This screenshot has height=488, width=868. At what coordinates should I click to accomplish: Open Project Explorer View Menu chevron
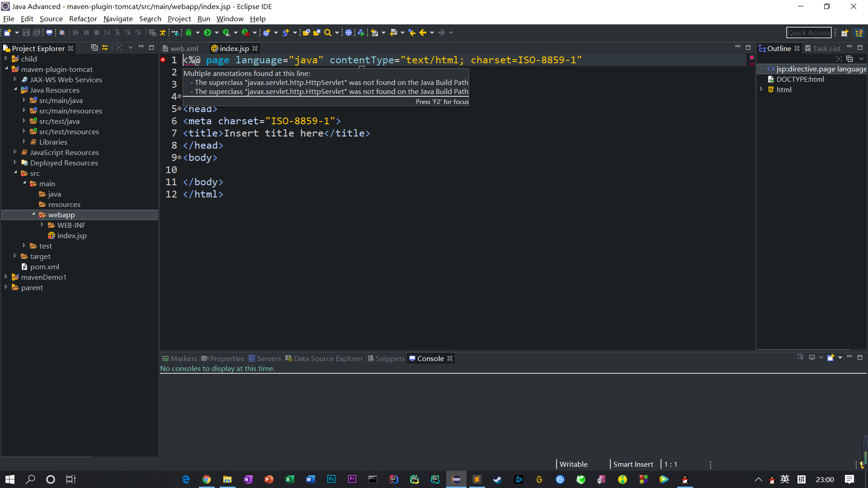pyautogui.click(x=131, y=47)
